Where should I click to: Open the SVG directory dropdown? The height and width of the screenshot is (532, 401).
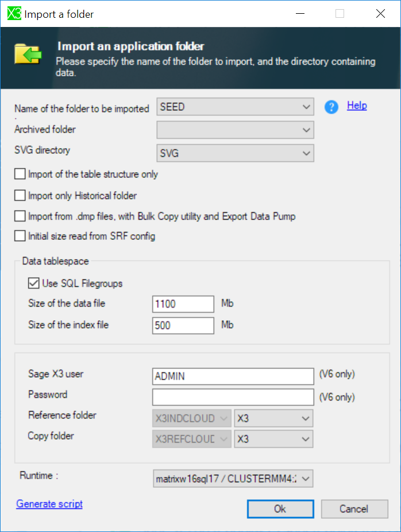click(x=235, y=153)
